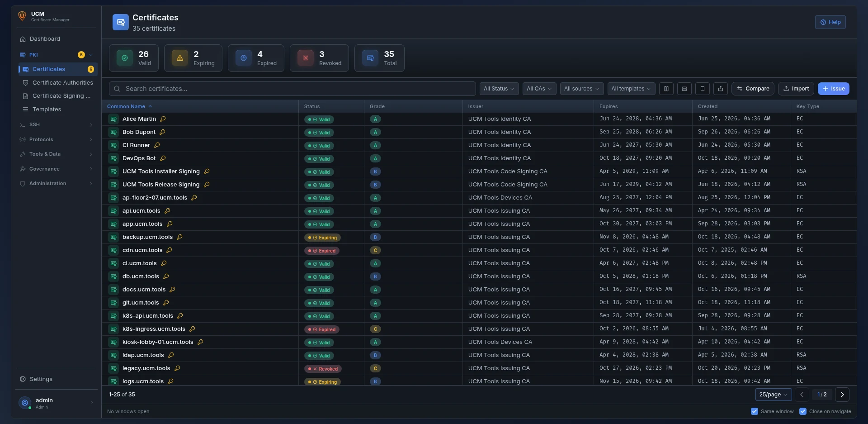Click the Total certificates icon card
Image resolution: width=868 pixels, height=424 pixels.
370,58
